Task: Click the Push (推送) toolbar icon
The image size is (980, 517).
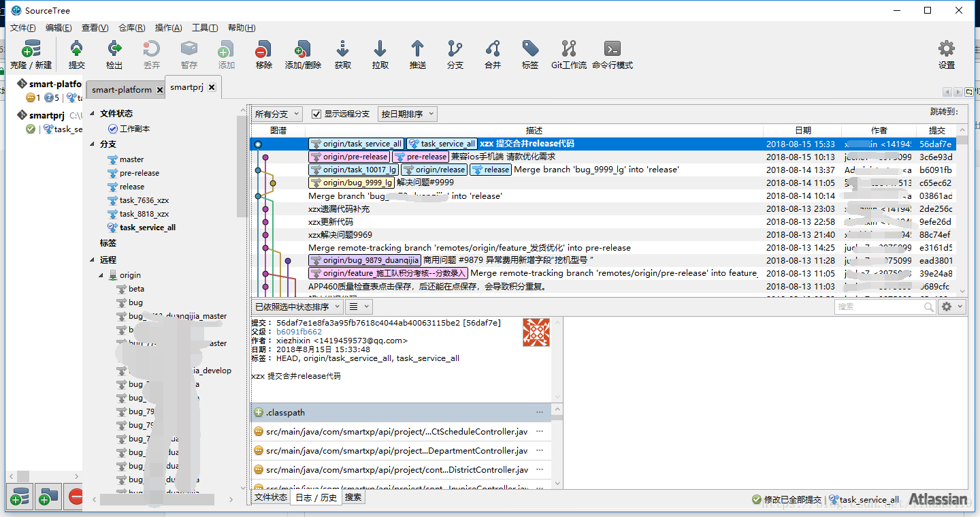Action: pyautogui.click(x=418, y=49)
